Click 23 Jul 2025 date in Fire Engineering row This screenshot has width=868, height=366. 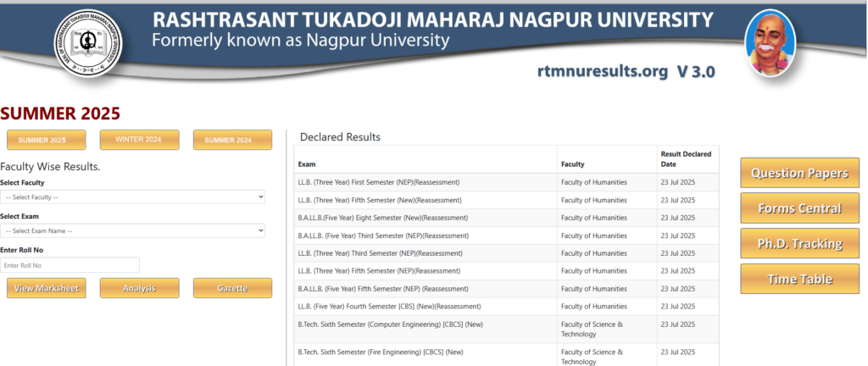[x=677, y=352]
